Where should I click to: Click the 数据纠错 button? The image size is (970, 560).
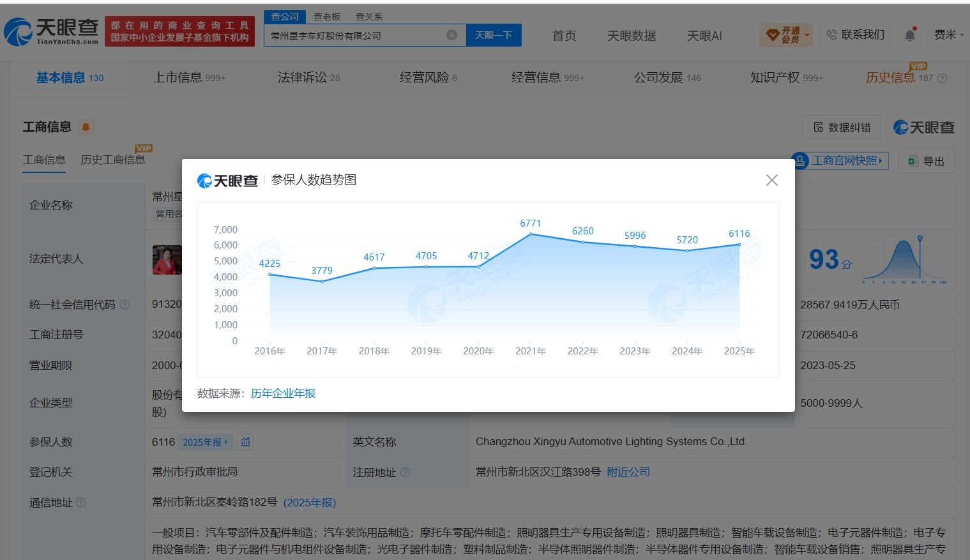click(x=842, y=127)
